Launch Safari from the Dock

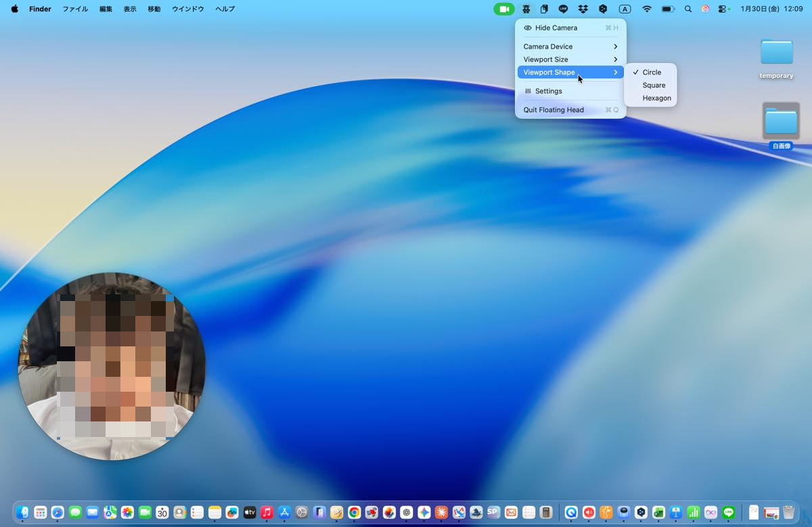click(58, 513)
